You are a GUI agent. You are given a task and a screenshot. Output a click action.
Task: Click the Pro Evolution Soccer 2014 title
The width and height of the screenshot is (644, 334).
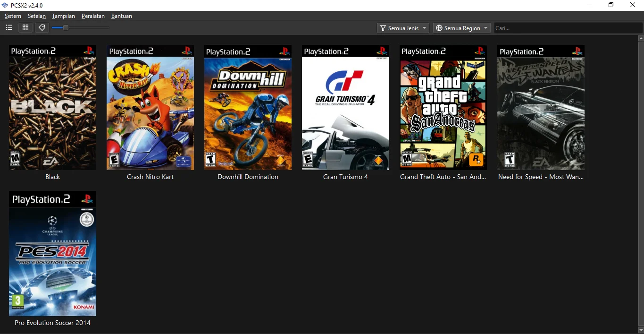pyautogui.click(x=52, y=323)
